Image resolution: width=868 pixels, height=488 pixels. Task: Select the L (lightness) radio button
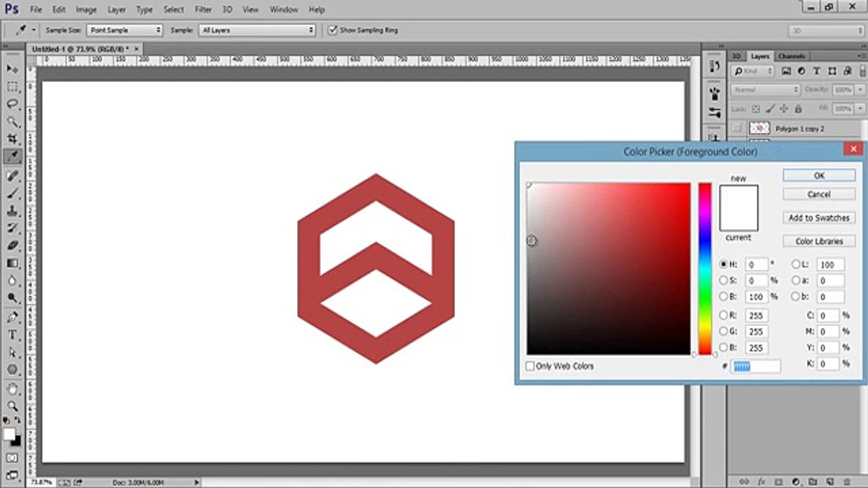click(x=795, y=264)
